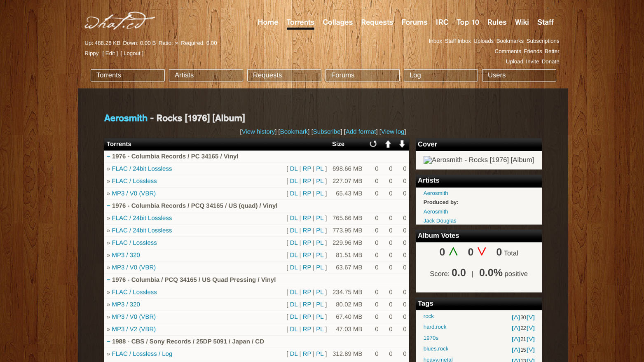Click the seeders up-arrow header icon
Viewport: 644px width, 362px height.
point(388,144)
